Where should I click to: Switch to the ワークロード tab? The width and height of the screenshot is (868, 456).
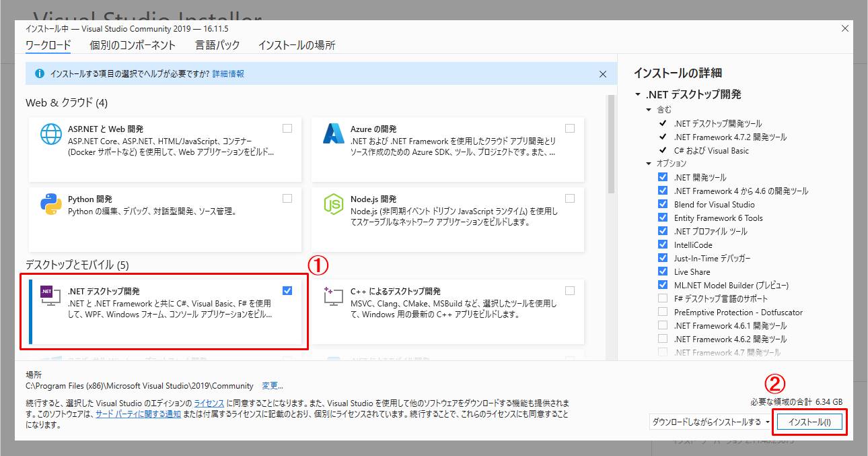(x=48, y=45)
